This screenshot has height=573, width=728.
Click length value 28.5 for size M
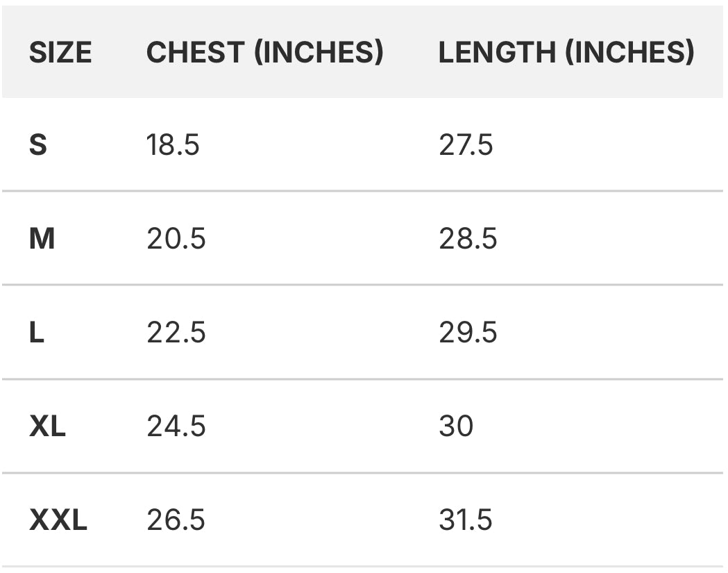click(468, 238)
